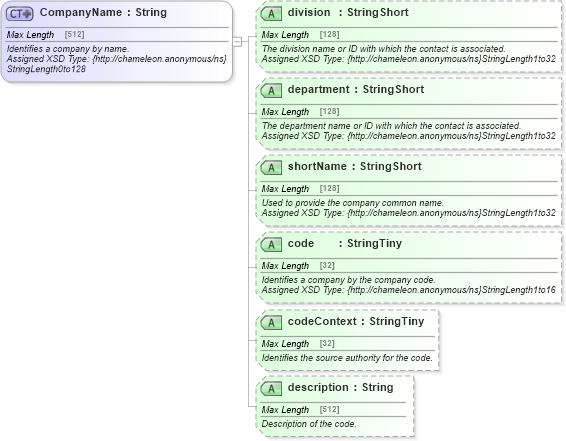Click 'The division name or ID' description
This screenshot has height=441, width=566.
(383, 49)
